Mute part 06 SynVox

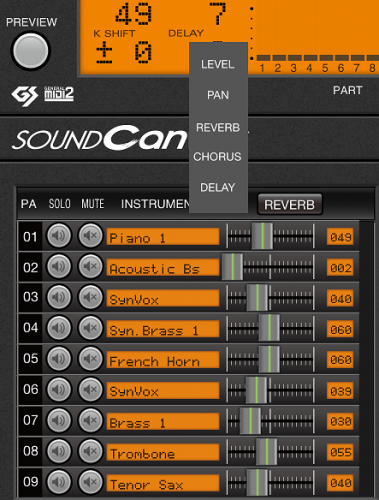[90, 389]
